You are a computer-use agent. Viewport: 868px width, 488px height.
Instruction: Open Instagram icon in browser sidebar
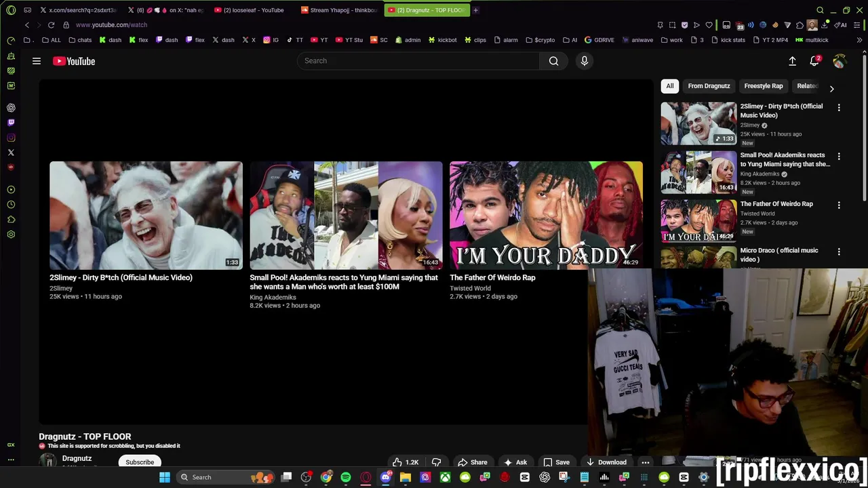coord(11,138)
